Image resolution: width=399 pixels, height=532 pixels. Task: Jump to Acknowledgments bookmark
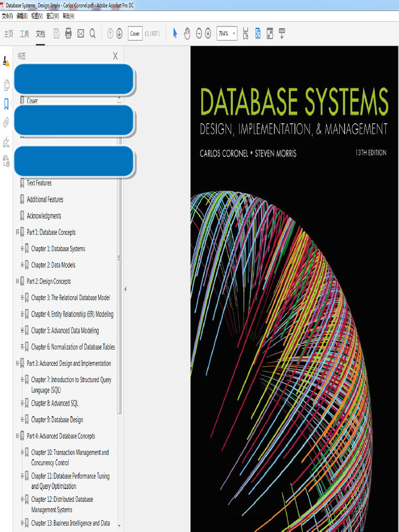pos(44,216)
